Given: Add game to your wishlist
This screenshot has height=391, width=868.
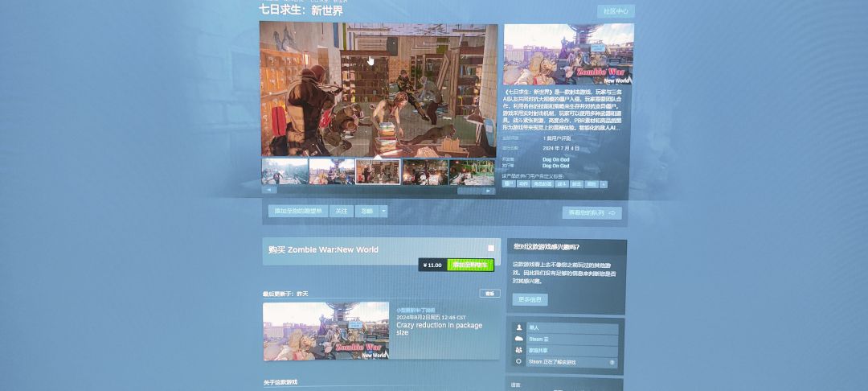Looking at the screenshot, I should 298,211.
